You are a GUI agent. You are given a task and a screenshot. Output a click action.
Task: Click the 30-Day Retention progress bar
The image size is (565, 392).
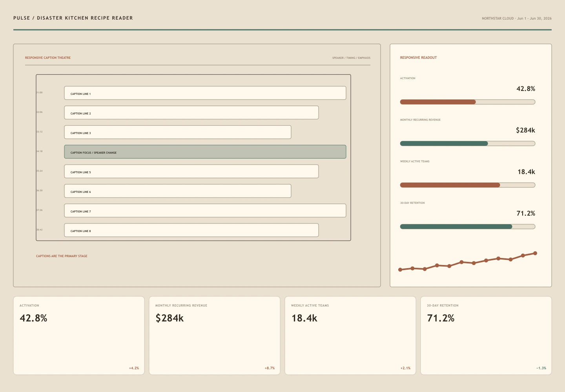click(468, 227)
